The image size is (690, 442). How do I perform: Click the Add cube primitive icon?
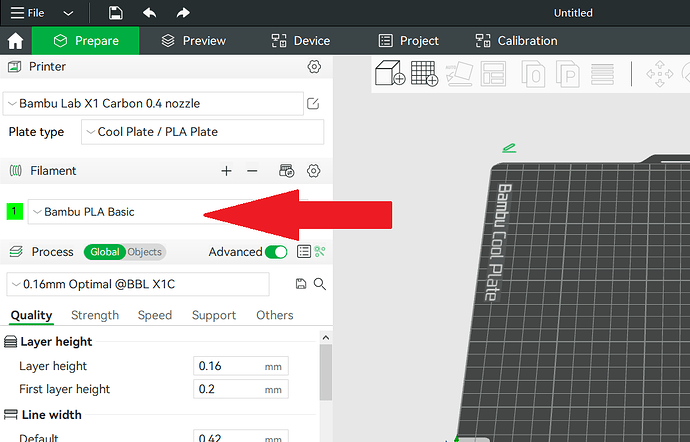tap(390, 73)
